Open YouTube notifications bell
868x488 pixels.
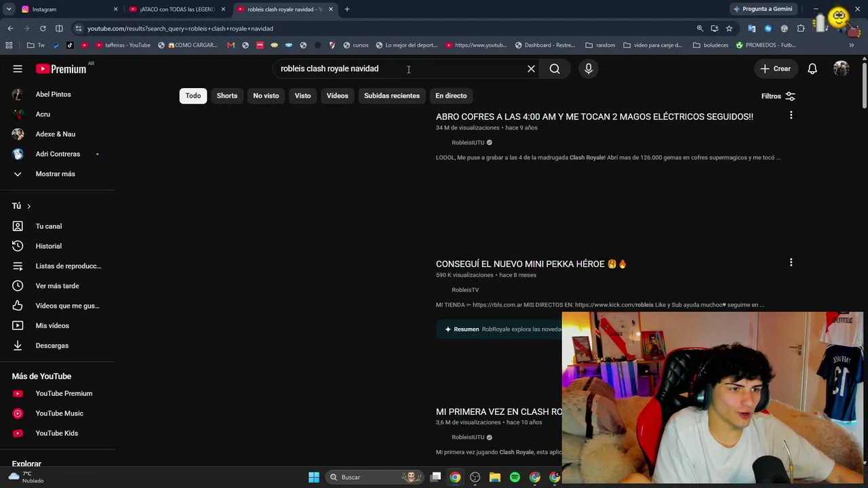[812, 68]
